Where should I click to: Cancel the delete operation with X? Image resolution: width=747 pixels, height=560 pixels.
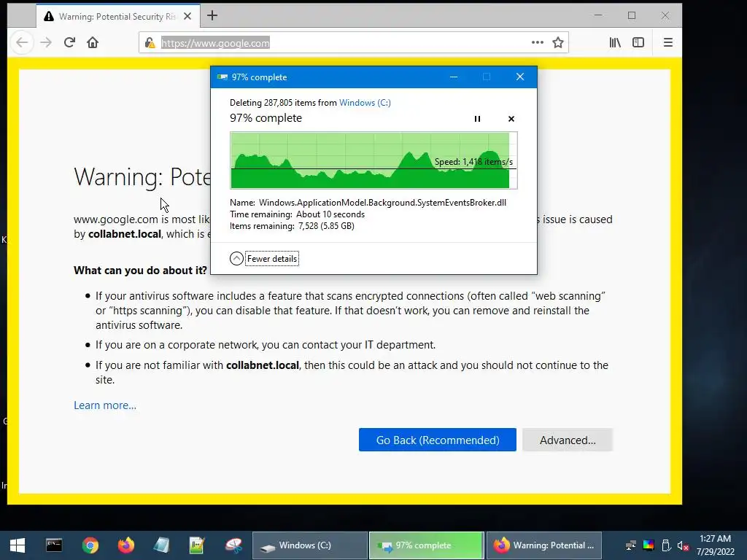tap(511, 119)
